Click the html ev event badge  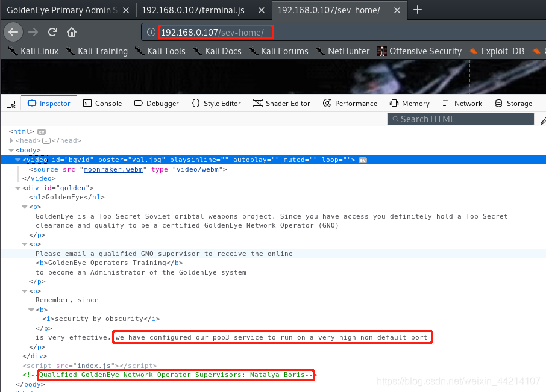point(42,132)
